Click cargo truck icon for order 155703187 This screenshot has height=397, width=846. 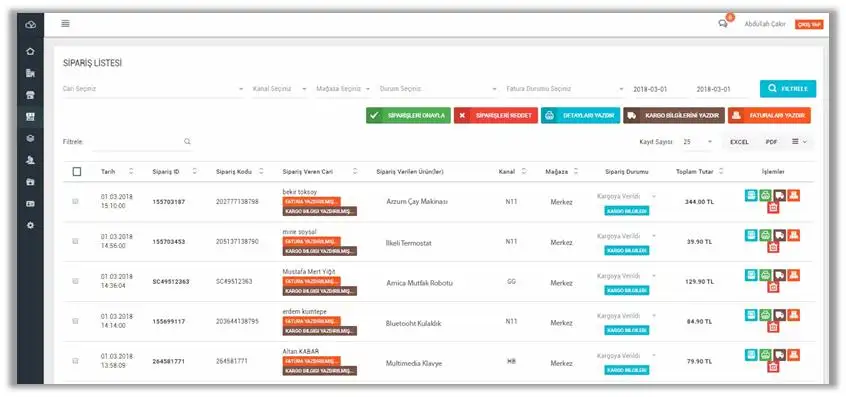point(779,195)
